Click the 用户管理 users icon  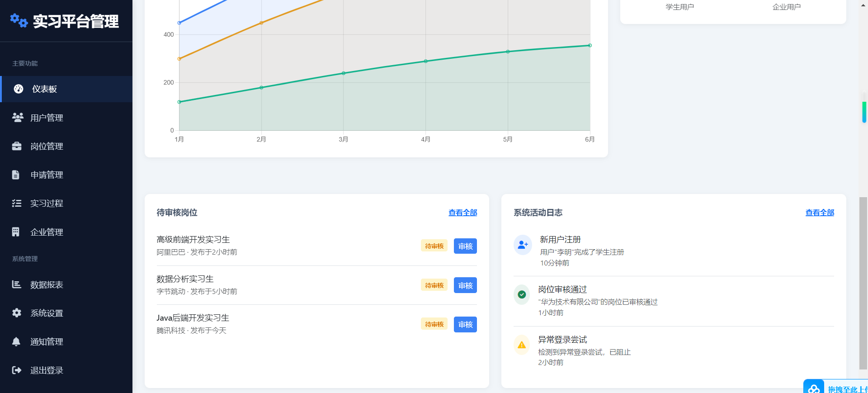(18, 118)
